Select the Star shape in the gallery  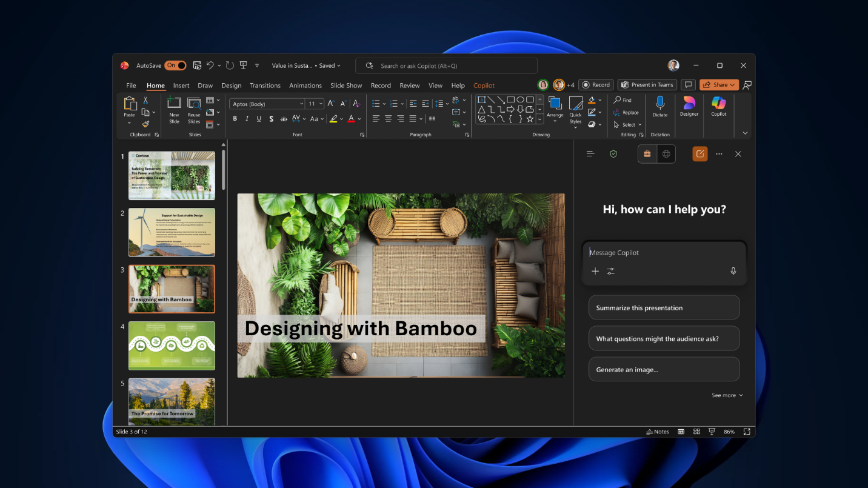[530, 119]
